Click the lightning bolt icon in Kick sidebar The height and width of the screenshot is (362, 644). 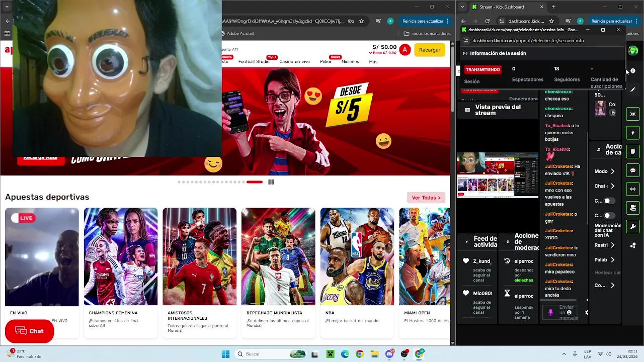(633, 133)
